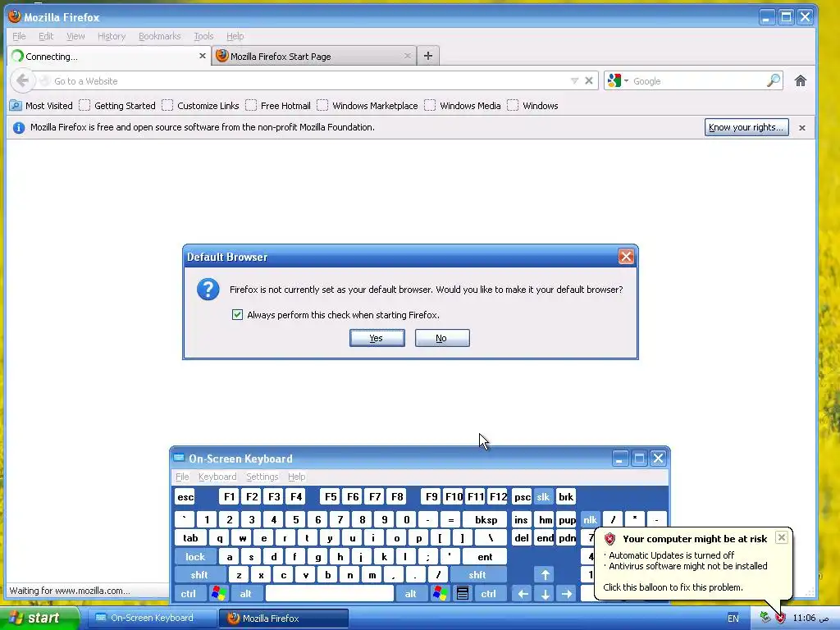Image resolution: width=840 pixels, height=630 pixels.
Task: Click No in Default Browser dialog
Action: click(442, 338)
